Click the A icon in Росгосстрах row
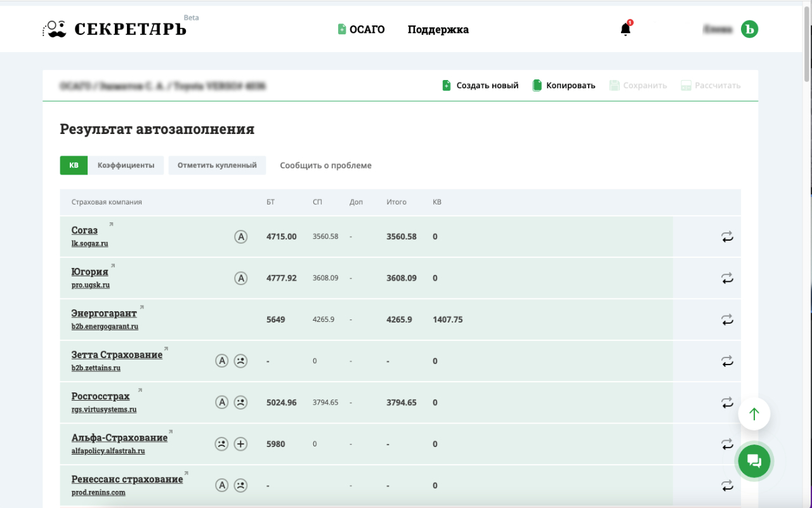The height and width of the screenshot is (508, 812). tap(221, 403)
